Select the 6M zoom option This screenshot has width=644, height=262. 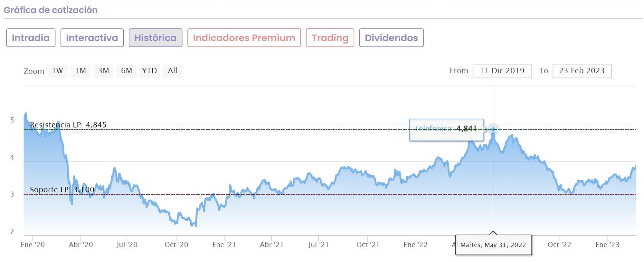tap(127, 71)
